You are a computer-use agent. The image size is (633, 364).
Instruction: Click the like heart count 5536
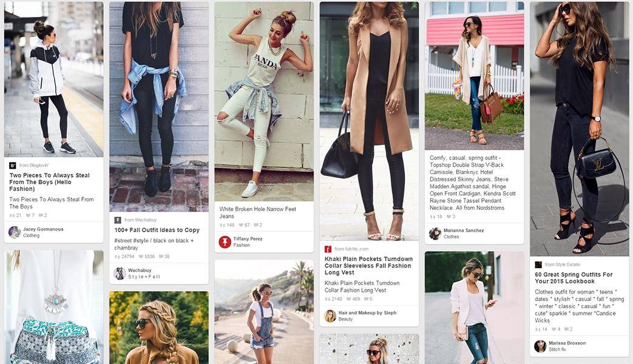(147, 257)
